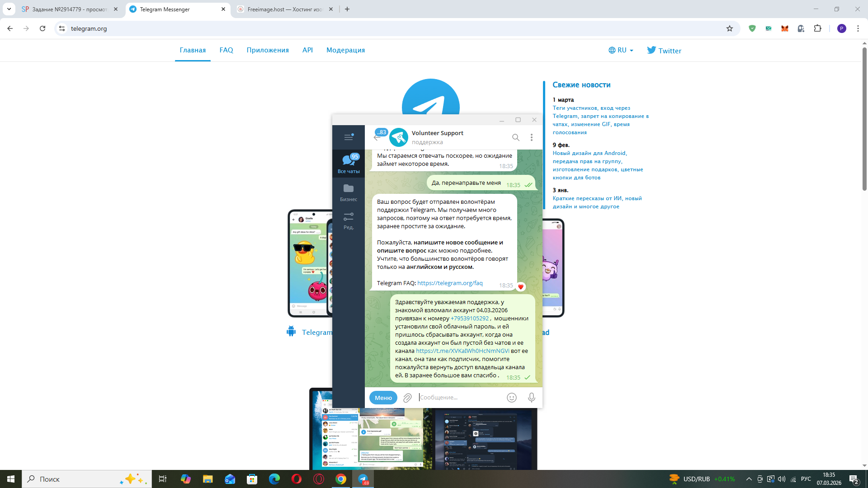This screenshot has height=488, width=868.
Task: Open Opera browser from the taskbar
Action: [297, 479]
